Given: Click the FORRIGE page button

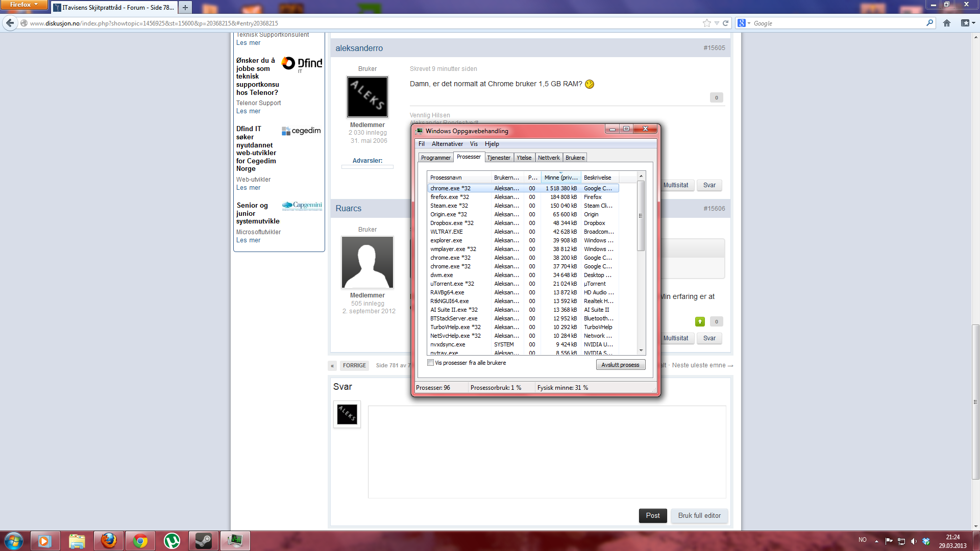Looking at the screenshot, I should click(354, 365).
